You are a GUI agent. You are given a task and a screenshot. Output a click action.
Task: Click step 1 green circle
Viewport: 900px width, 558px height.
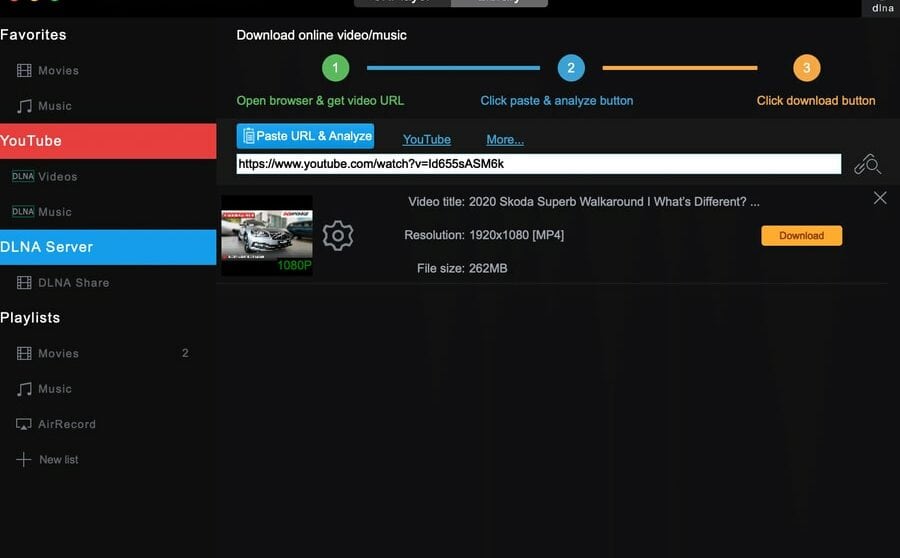[x=336, y=68]
